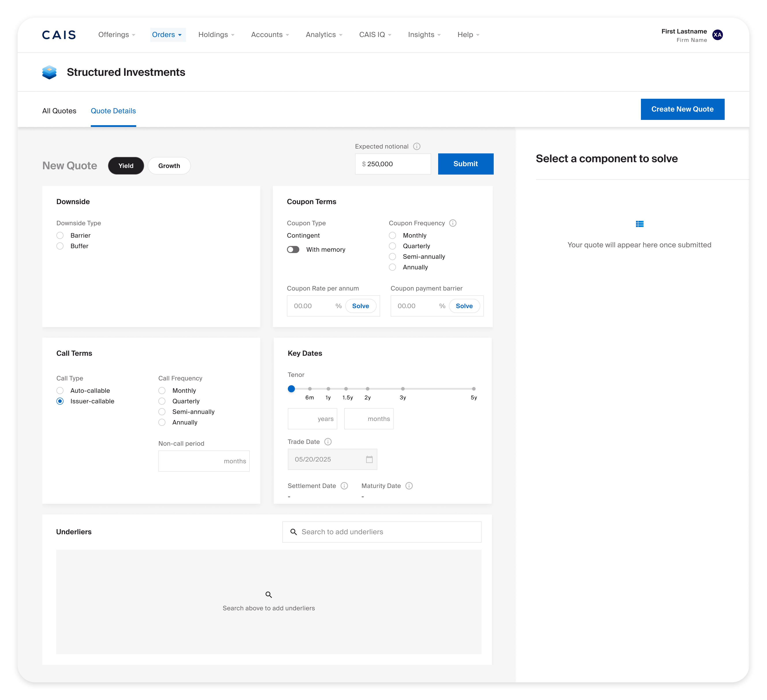This screenshot has width=767, height=700.
Task: Set Tenor slider to 3y mark
Action: click(x=402, y=389)
